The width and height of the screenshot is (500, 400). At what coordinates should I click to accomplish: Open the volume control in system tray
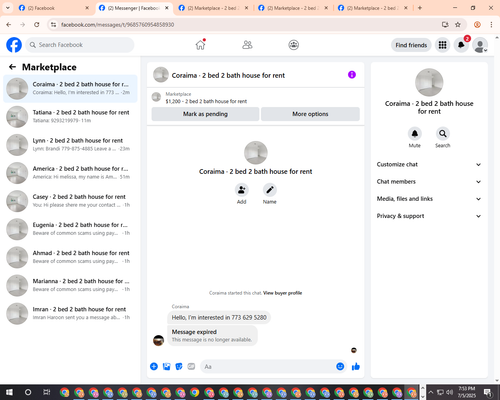tap(450, 392)
